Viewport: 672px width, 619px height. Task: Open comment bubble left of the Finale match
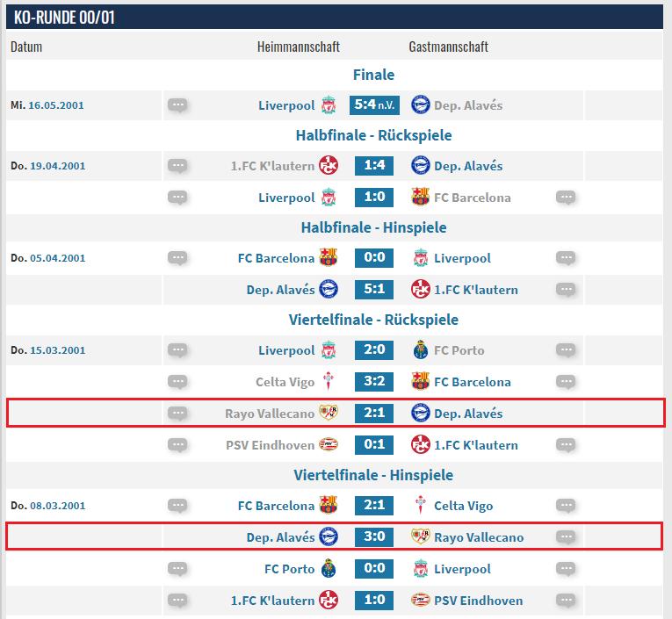click(177, 105)
